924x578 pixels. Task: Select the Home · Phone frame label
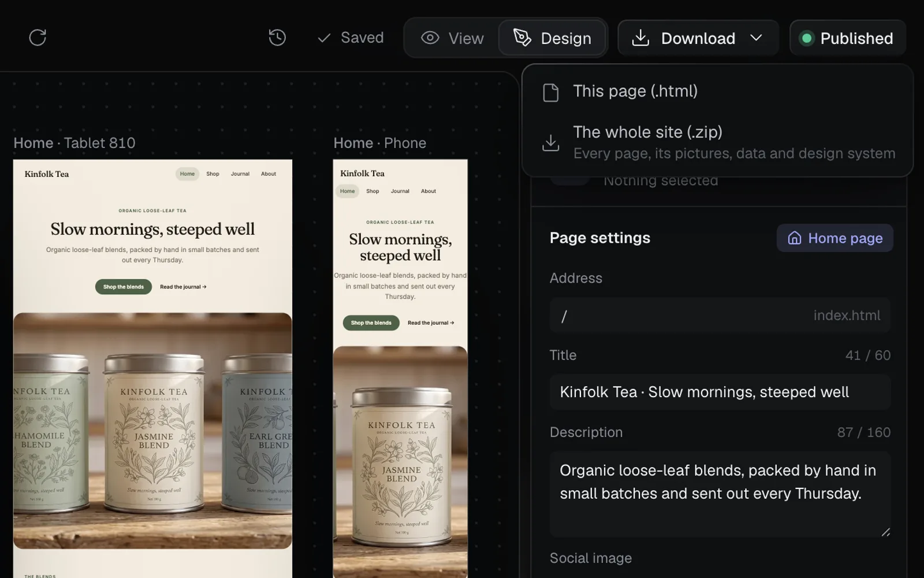pyautogui.click(x=380, y=143)
